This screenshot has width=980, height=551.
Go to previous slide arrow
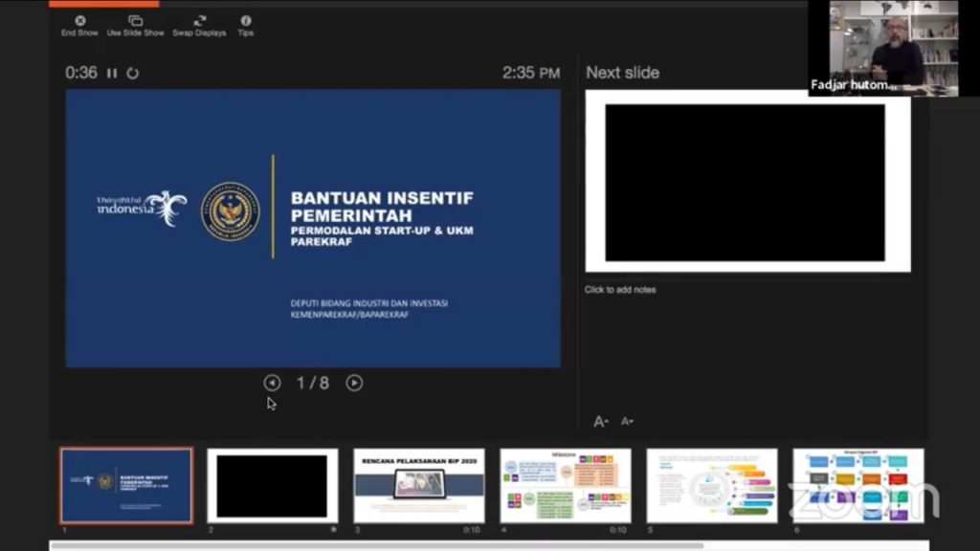[272, 383]
